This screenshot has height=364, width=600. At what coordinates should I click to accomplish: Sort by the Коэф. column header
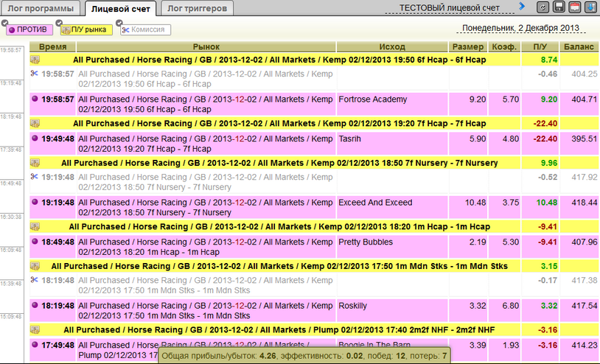504,46
